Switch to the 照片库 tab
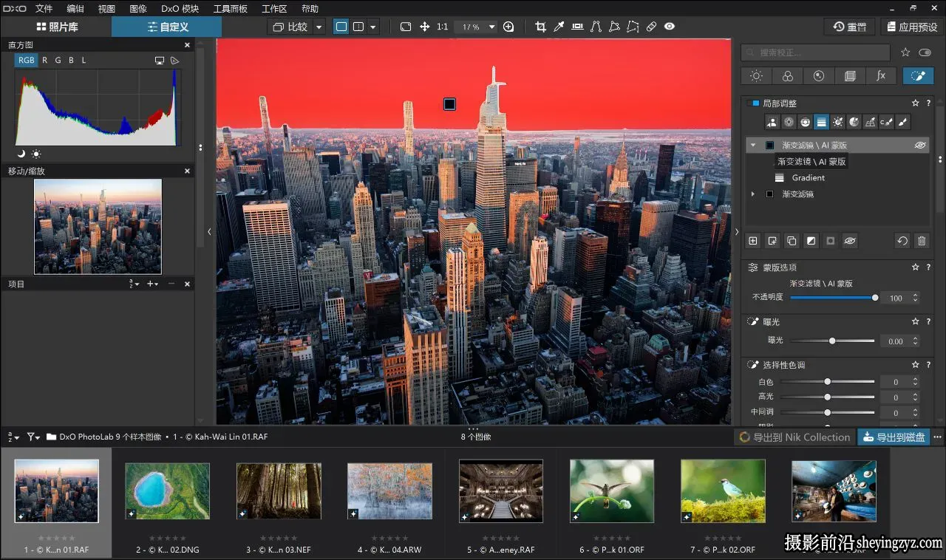 click(57, 27)
